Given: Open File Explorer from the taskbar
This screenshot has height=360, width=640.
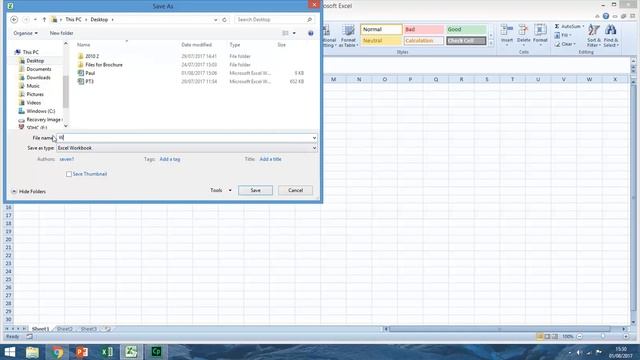Looking at the screenshot, I should tap(32, 352).
